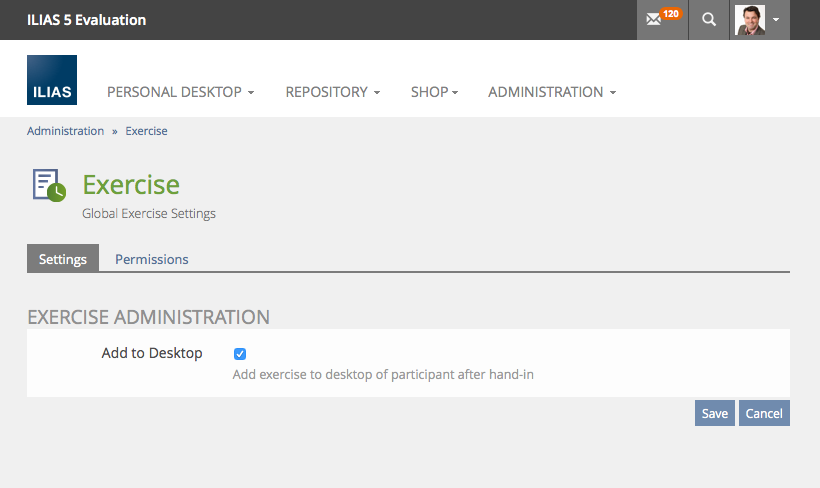Open the Personal Desktop dropdown menu
This screenshot has height=488, width=820.
(x=180, y=92)
